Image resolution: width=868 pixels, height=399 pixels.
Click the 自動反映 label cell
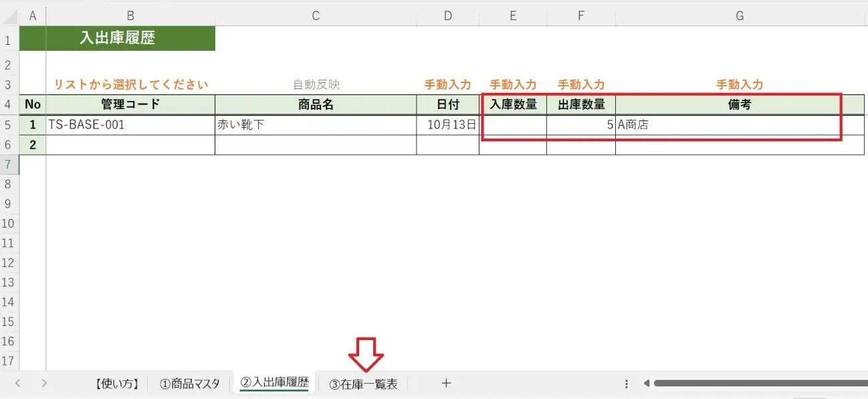tap(316, 85)
